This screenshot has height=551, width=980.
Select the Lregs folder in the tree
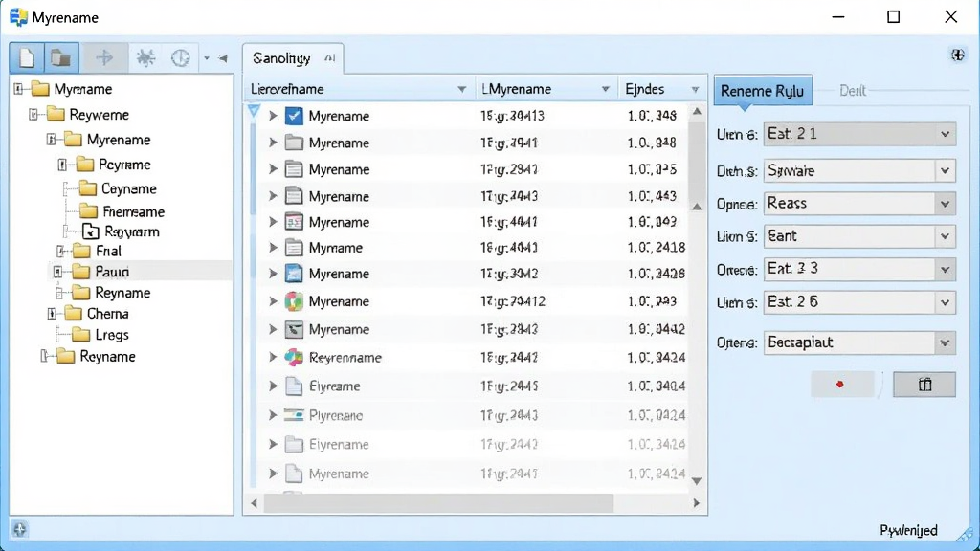pos(100,335)
